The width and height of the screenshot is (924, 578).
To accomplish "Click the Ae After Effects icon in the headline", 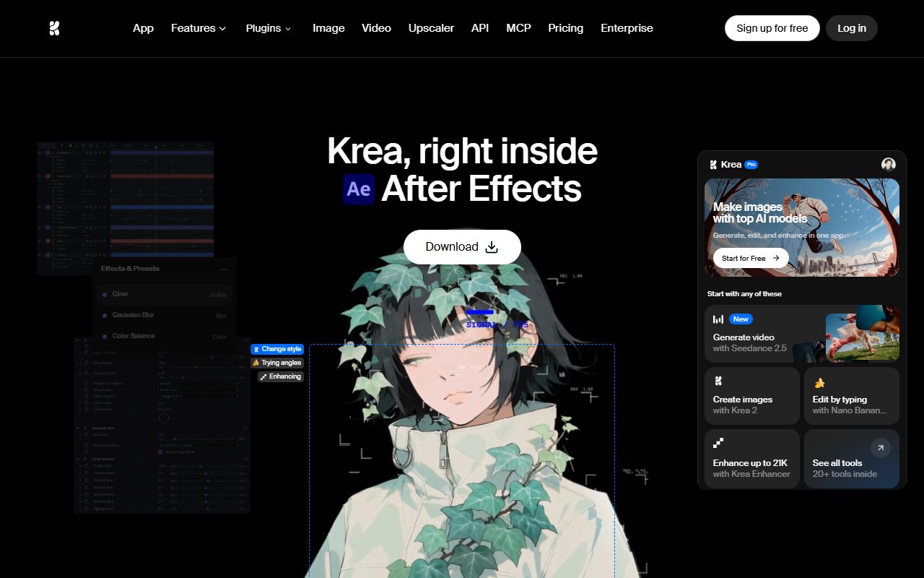I will (x=359, y=189).
